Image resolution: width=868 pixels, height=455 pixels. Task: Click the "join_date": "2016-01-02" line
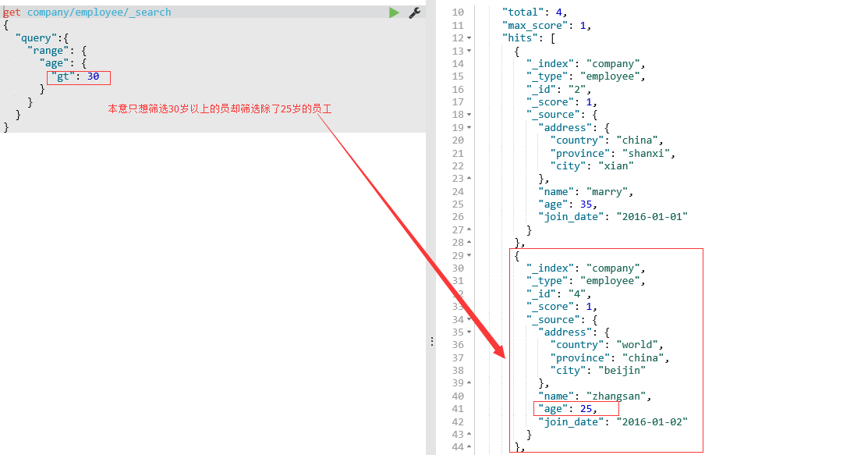pyautogui.click(x=613, y=421)
